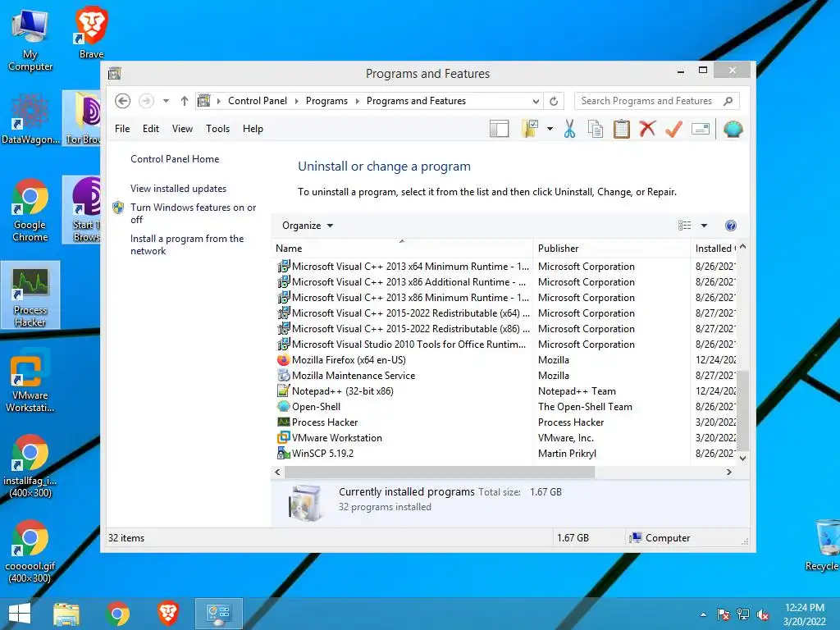
Task: Open the View menu
Action: (x=182, y=129)
